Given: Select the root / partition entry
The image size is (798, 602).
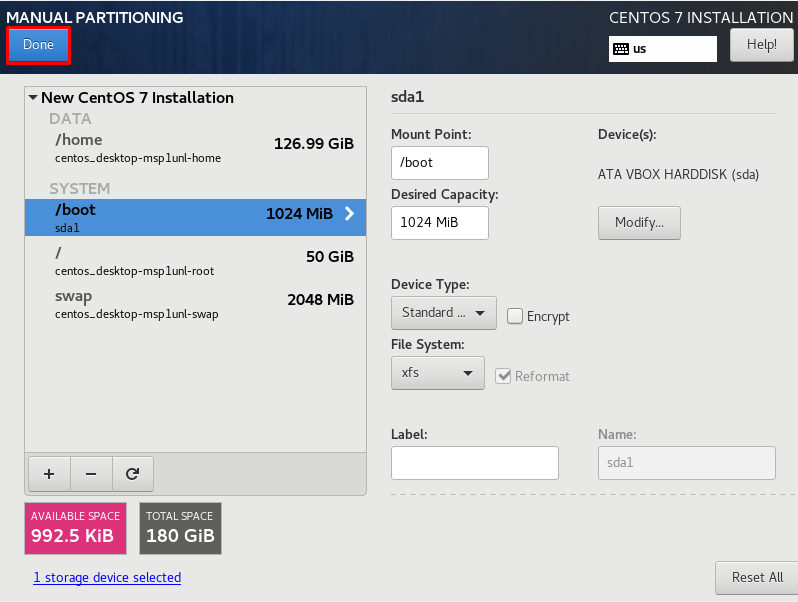Looking at the screenshot, I should [x=195, y=261].
